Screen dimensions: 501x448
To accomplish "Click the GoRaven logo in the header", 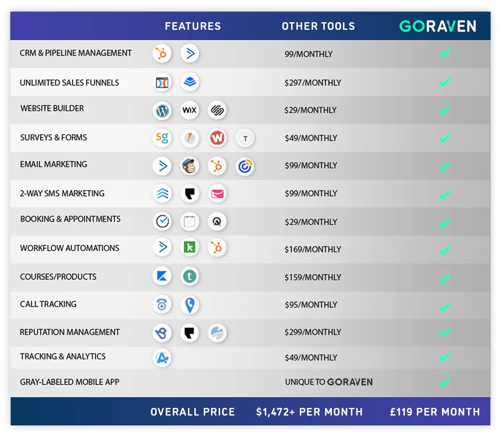I will [x=438, y=26].
